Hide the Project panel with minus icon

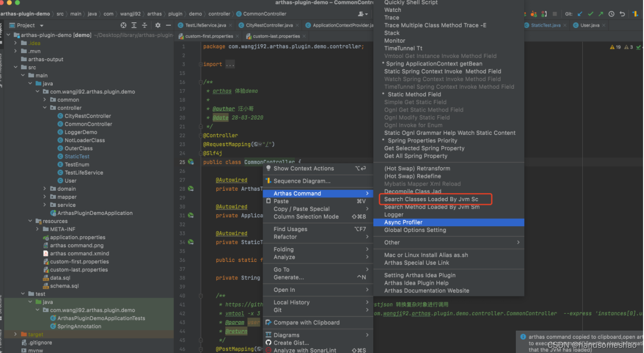click(168, 25)
